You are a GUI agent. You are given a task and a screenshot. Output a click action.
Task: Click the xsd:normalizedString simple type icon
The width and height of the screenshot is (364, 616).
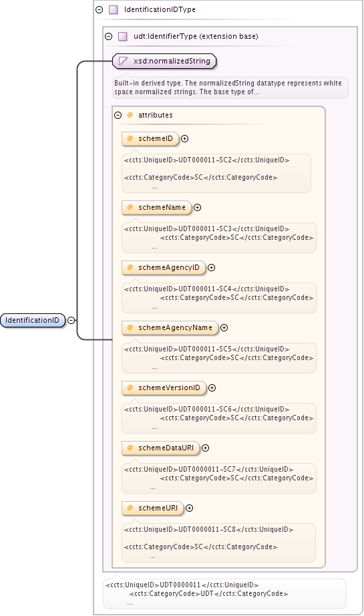[124, 61]
